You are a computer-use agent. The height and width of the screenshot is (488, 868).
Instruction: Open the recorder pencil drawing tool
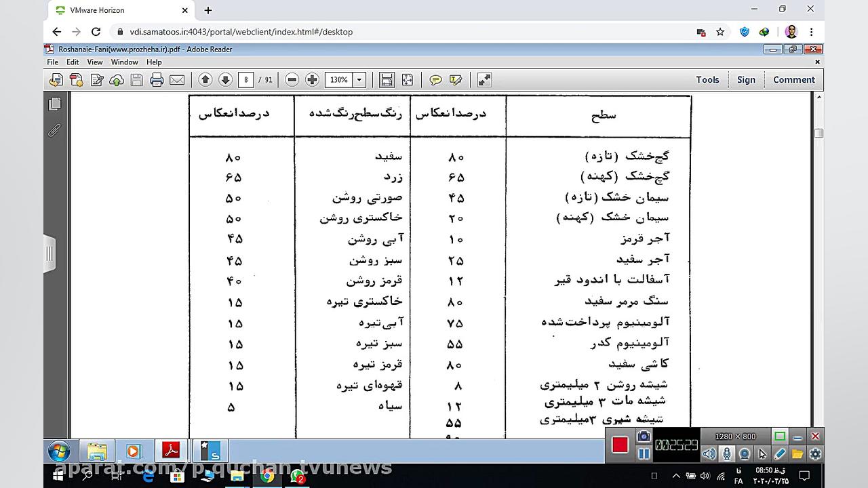[x=780, y=454]
